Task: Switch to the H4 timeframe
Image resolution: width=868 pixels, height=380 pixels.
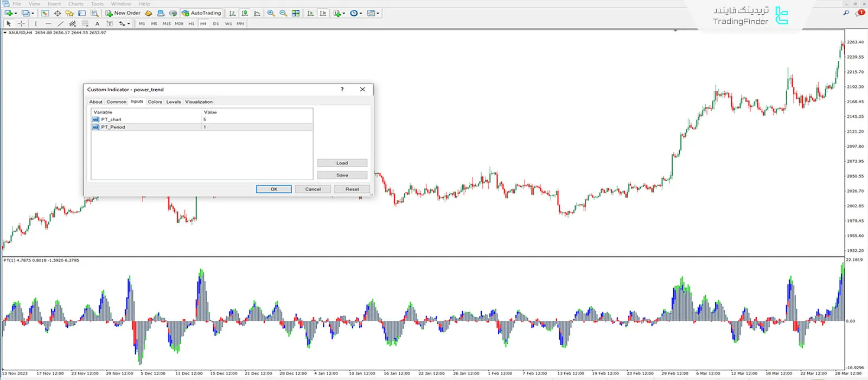Action: click(x=203, y=24)
